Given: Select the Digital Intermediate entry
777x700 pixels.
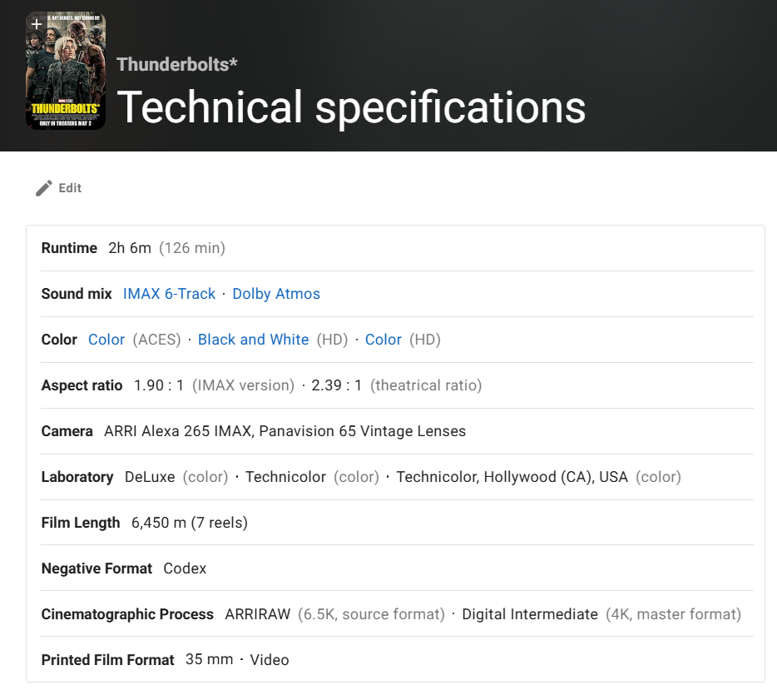Looking at the screenshot, I should (x=530, y=614).
